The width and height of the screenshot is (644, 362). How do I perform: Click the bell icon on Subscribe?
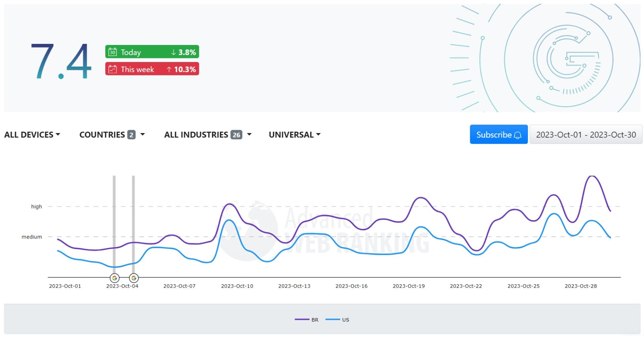[518, 135]
